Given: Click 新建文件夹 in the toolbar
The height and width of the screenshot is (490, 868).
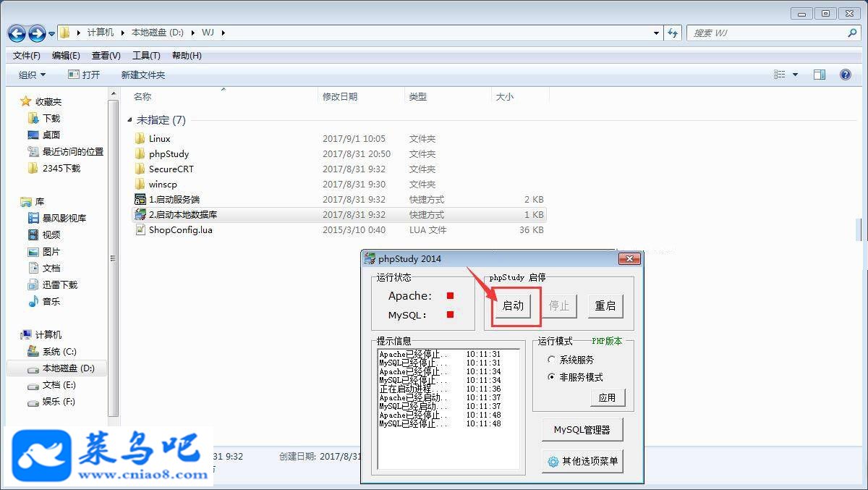Looking at the screenshot, I should (143, 75).
